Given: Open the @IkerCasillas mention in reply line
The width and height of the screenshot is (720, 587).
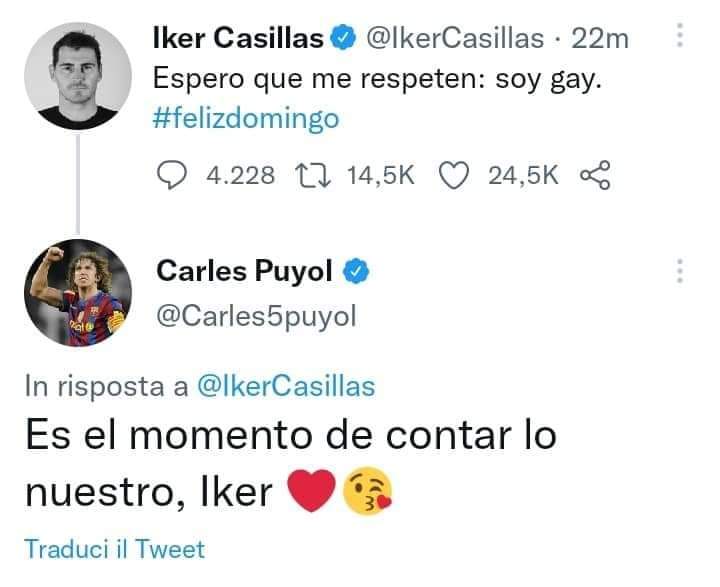Looking at the screenshot, I should [286, 388].
